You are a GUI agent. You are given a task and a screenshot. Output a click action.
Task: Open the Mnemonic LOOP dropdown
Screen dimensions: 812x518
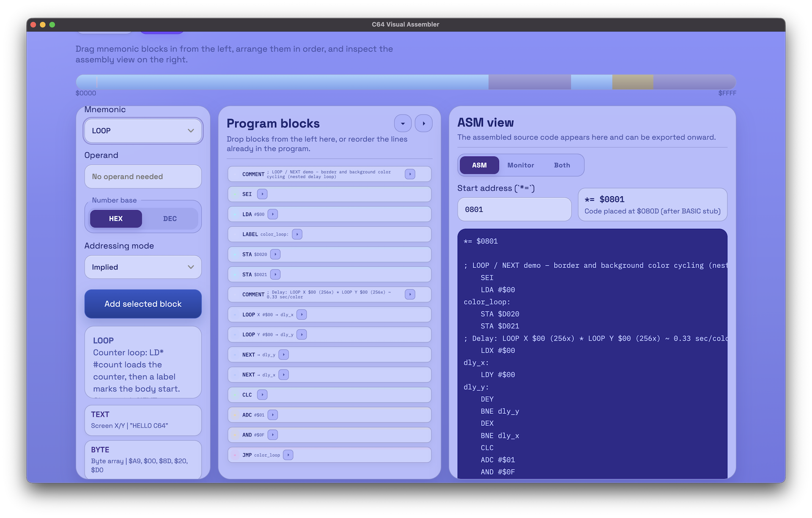click(143, 131)
